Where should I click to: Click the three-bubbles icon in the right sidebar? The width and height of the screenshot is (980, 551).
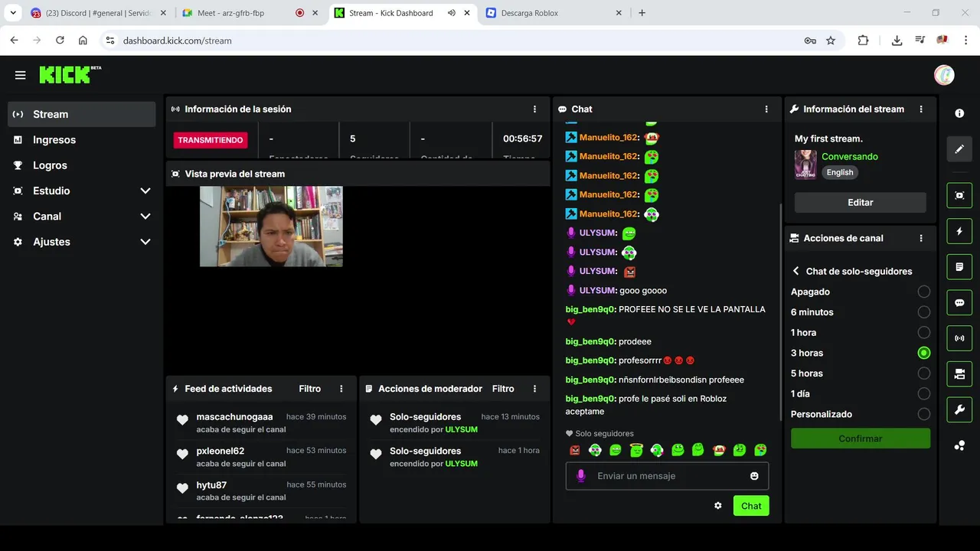(959, 445)
